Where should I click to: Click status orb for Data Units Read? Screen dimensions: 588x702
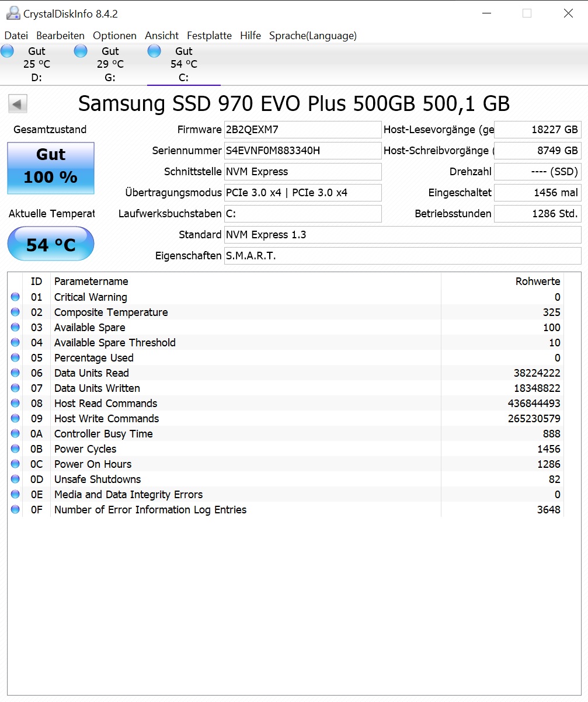click(15, 373)
